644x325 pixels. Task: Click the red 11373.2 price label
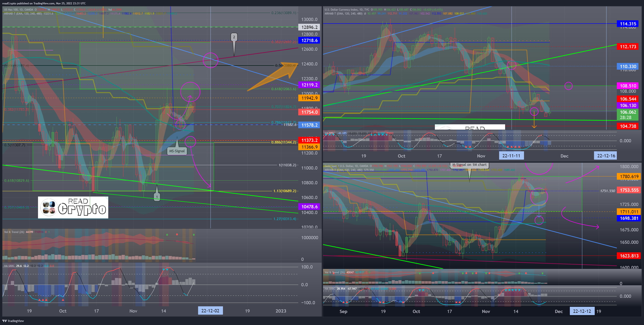coord(309,140)
